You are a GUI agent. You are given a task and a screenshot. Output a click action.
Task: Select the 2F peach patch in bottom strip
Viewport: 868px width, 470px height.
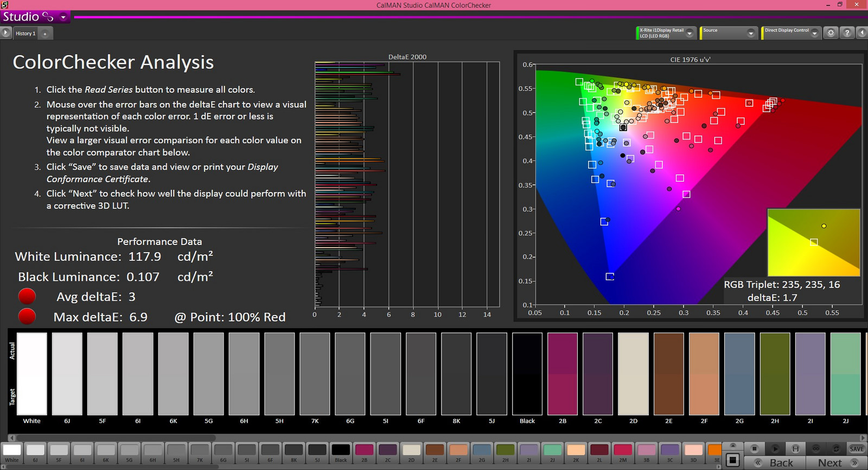(458, 453)
